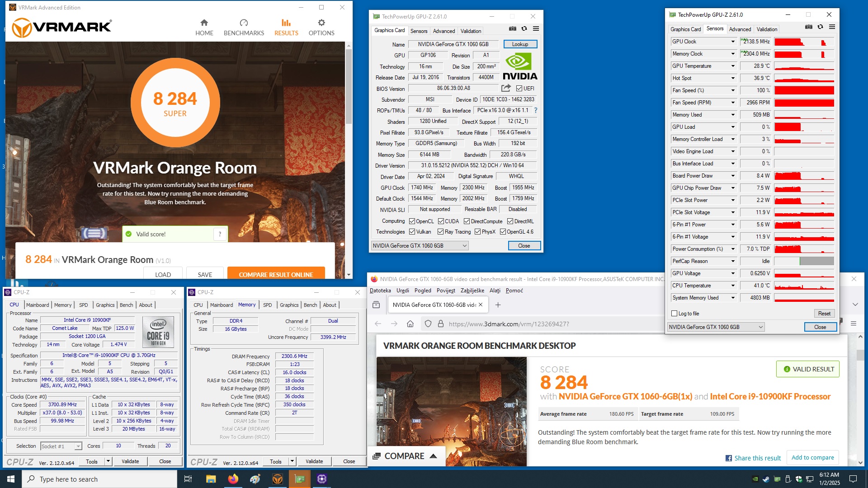Screen dimensions: 868x488
Task: Open the Zabilješke menu in the browser
Action: tap(472, 291)
